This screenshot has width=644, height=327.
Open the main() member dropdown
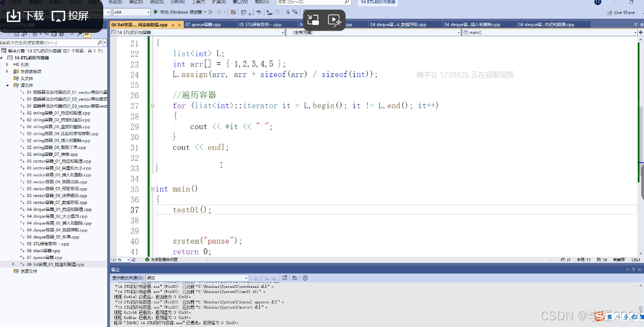pyautogui.click(x=550, y=32)
